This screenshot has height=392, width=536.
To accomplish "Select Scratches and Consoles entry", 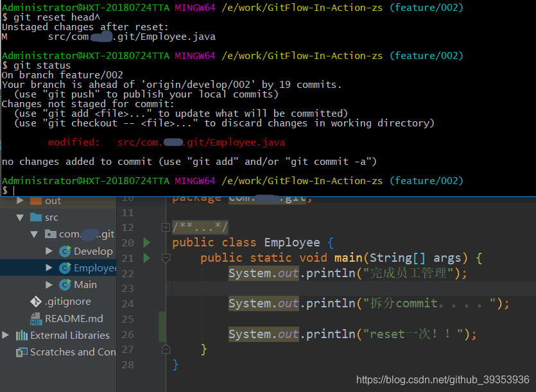I will tap(73, 352).
